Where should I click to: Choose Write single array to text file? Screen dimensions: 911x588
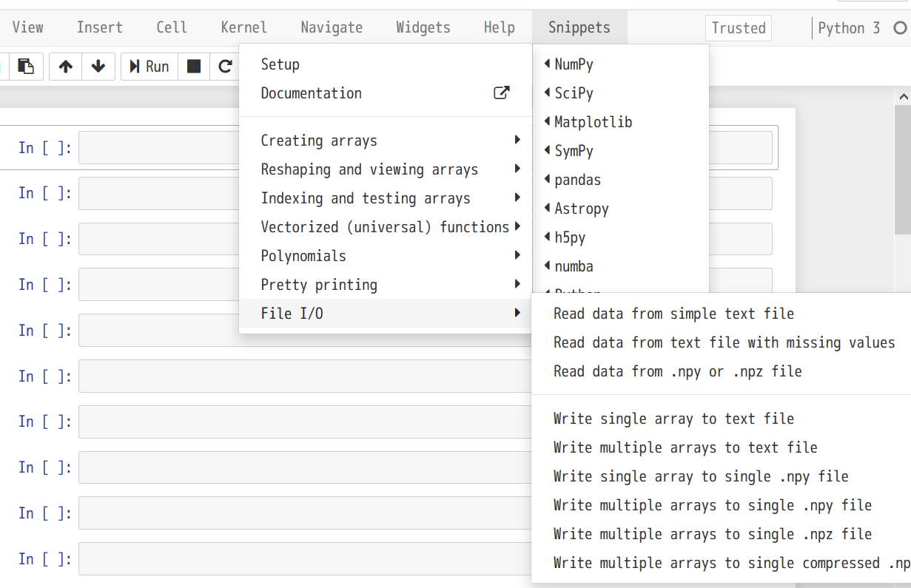673,419
